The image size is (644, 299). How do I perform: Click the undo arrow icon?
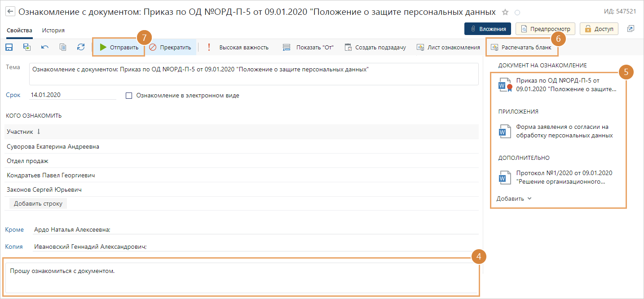tap(45, 47)
